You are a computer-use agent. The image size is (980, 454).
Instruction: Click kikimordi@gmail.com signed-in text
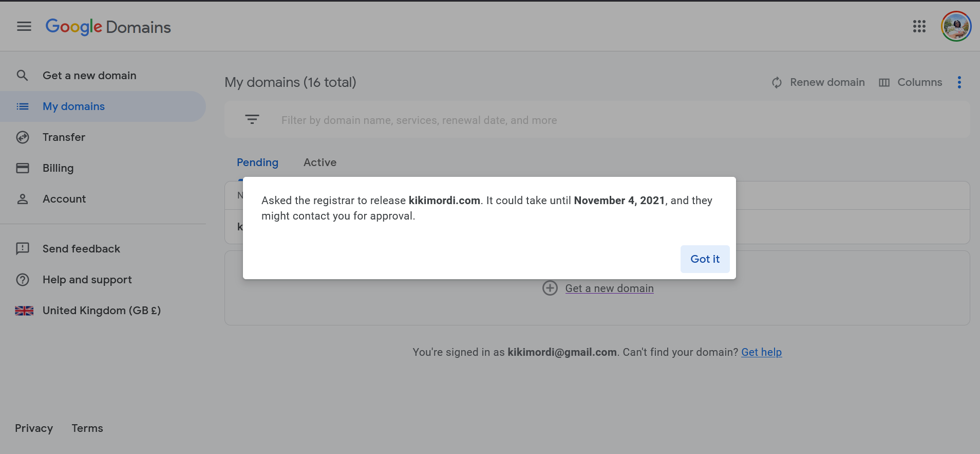[x=562, y=352]
